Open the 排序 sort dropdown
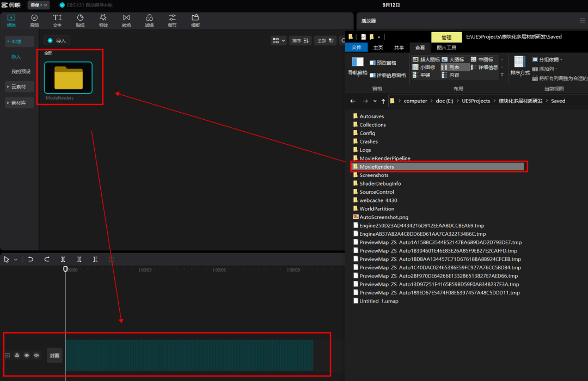The image size is (588, 381). click(300, 40)
